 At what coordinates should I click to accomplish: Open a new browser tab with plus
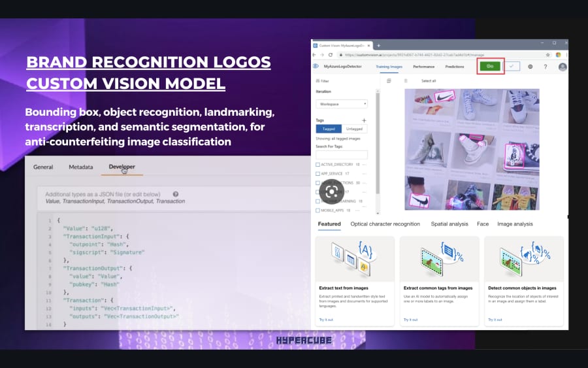coord(378,45)
